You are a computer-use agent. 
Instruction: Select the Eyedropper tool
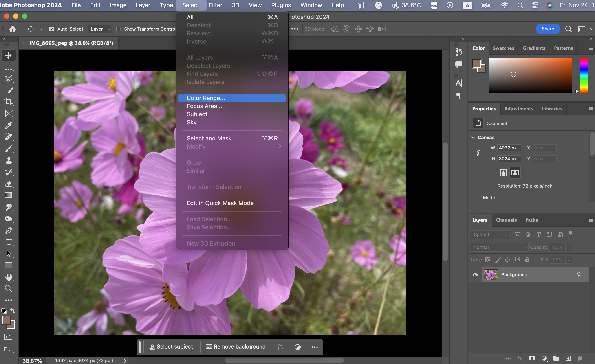click(x=9, y=125)
